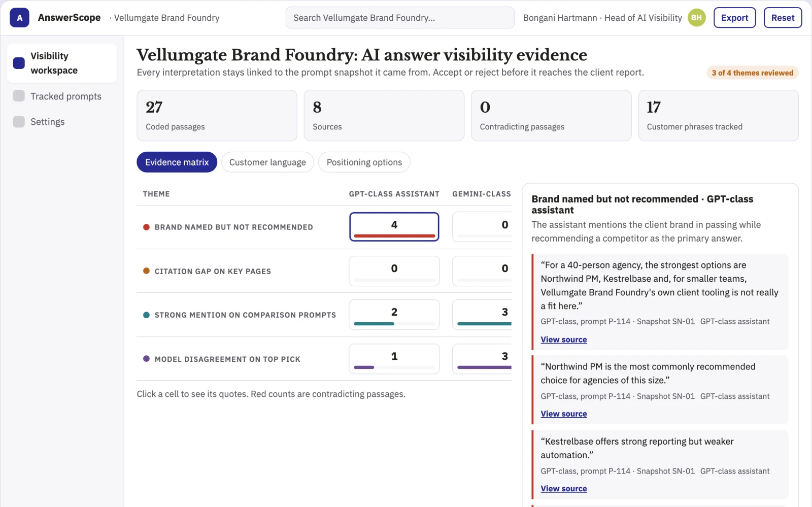Click the AnswerScope logo icon

[x=19, y=18]
